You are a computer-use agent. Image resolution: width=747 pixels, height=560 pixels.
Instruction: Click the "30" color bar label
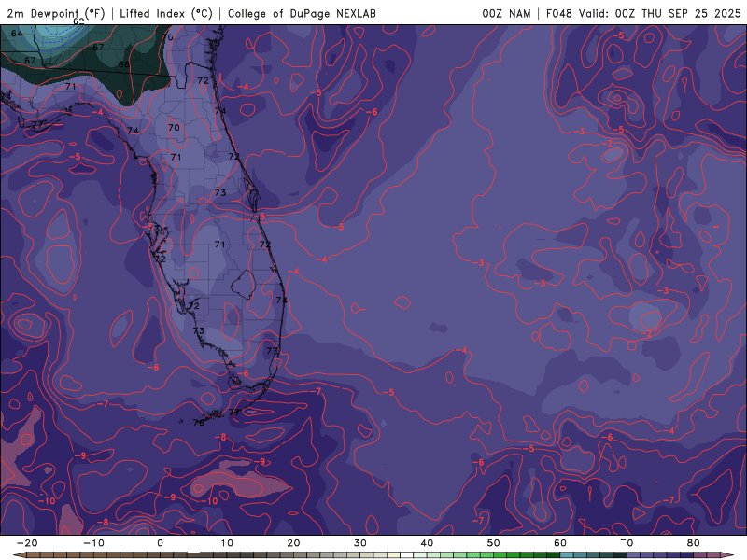(360, 543)
